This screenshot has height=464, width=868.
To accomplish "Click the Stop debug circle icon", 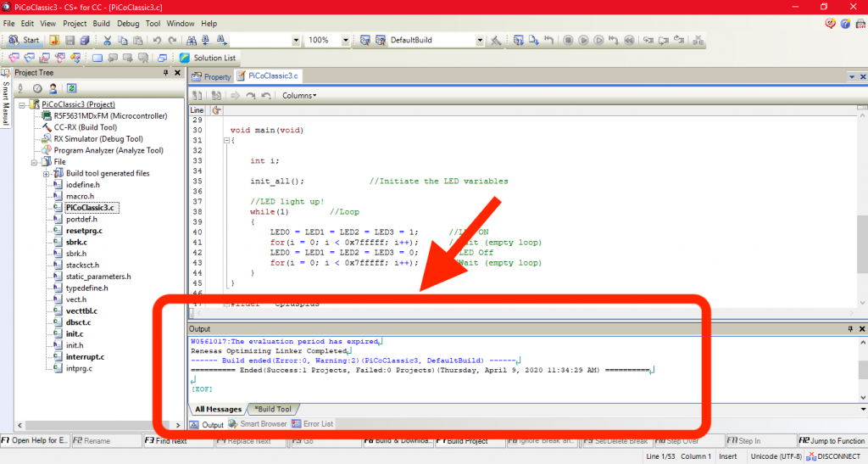I will point(568,40).
